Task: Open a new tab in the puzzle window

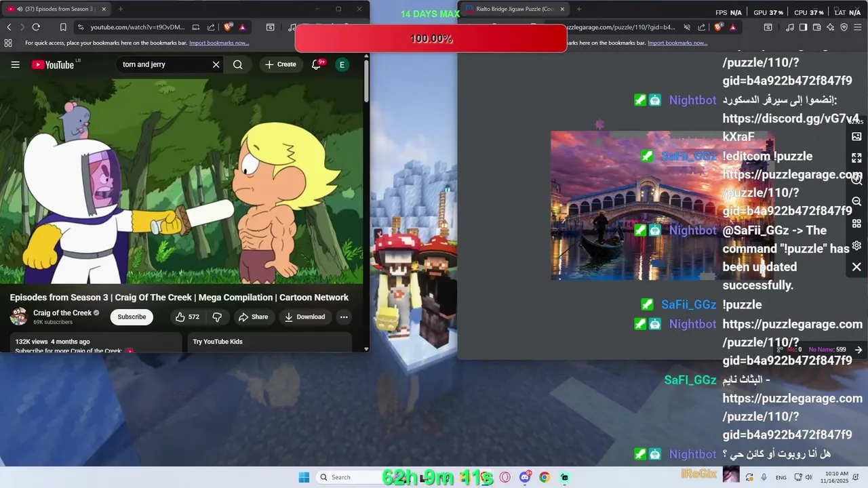Action: click(x=578, y=9)
